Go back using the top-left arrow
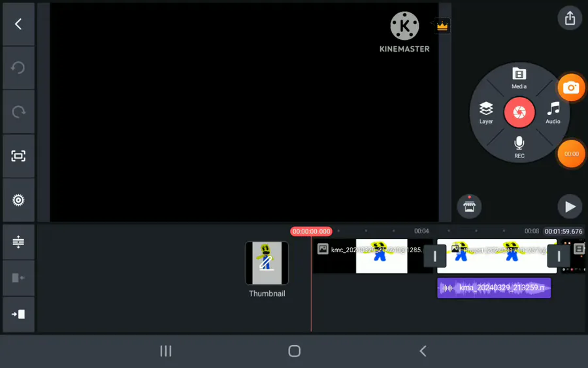 [x=18, y=24]
